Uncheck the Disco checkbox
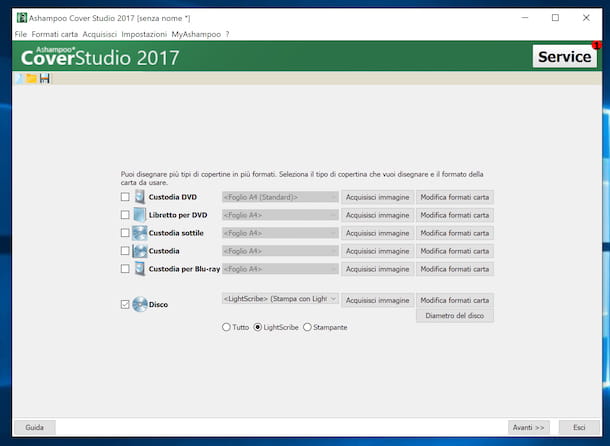This screenshot has width=610, height=446. pos(125,304)
